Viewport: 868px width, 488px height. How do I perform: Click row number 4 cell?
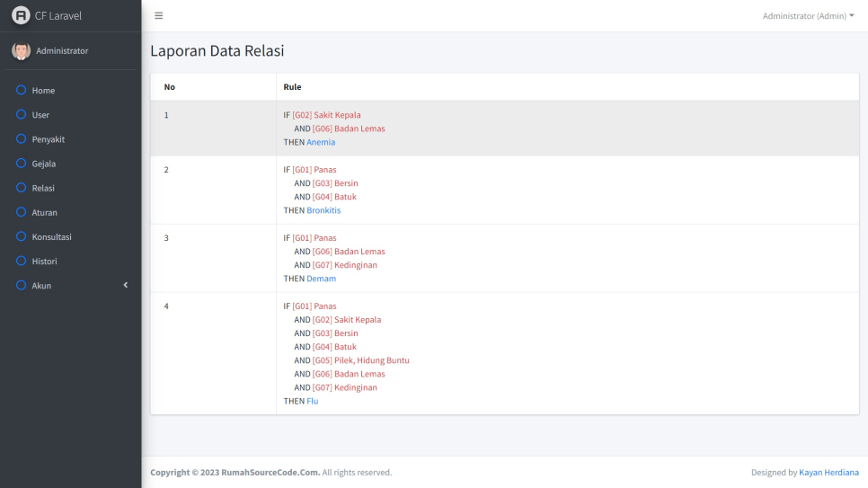click(x=213, y=353)
